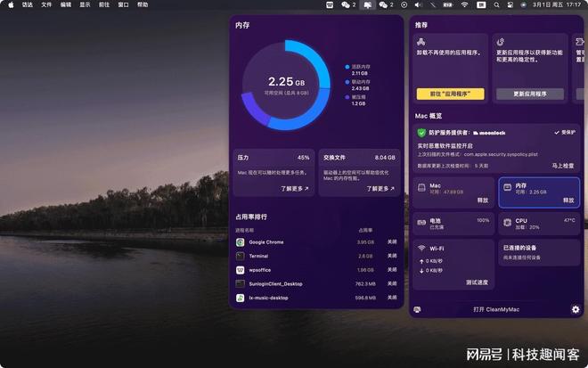Viewport: 588px width, 368px height.
Task: Click the Terminal process icon
Action: (x=241, y=257)
